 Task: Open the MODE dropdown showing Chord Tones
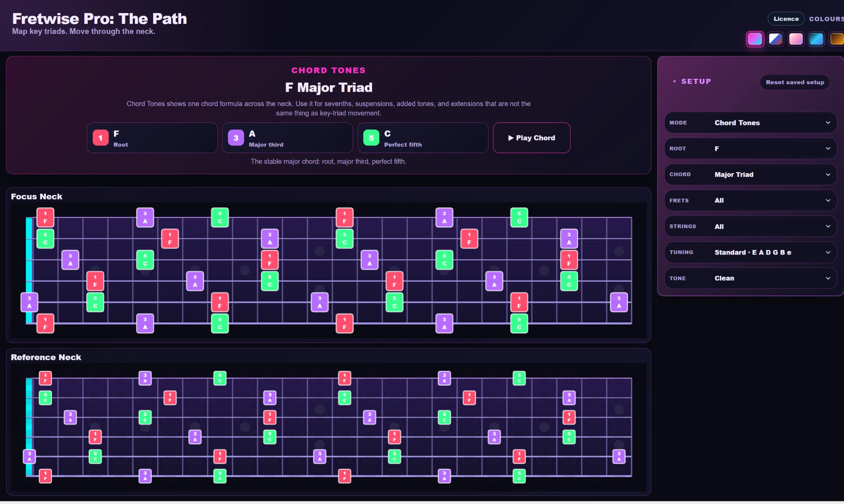point(750,122)
